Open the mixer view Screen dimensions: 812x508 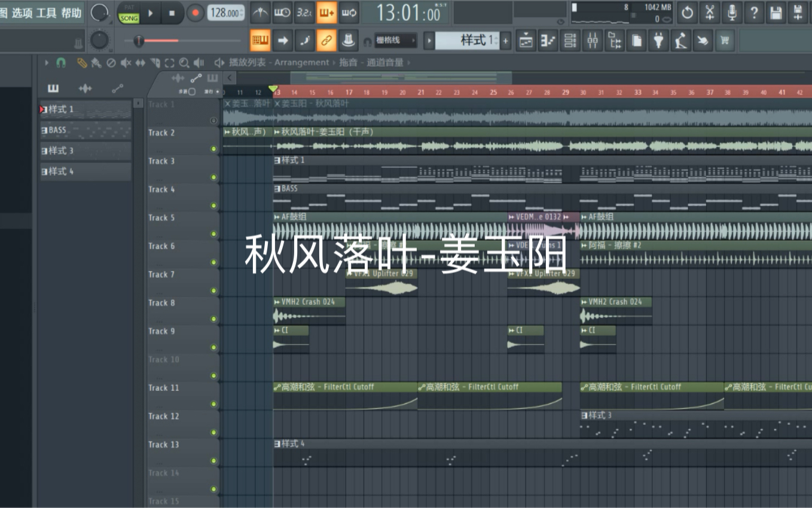click(593, 40)
